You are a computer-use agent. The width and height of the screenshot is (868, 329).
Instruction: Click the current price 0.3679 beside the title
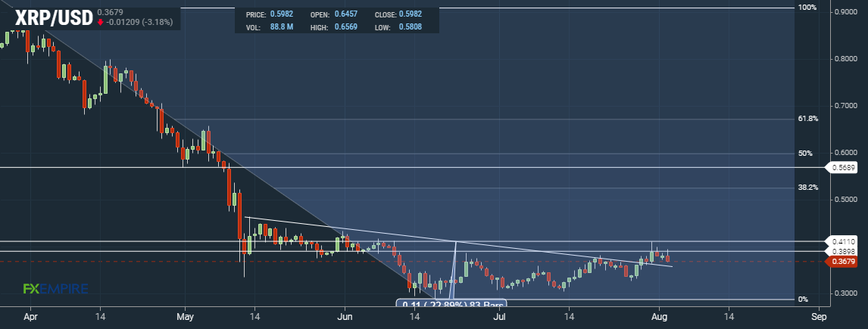pos(110,12)
